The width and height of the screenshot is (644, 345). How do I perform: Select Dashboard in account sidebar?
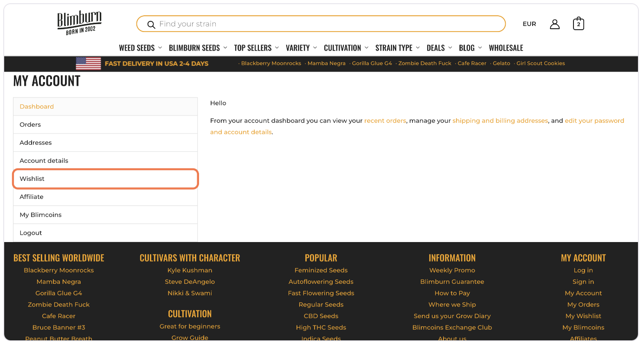(105, 107)
